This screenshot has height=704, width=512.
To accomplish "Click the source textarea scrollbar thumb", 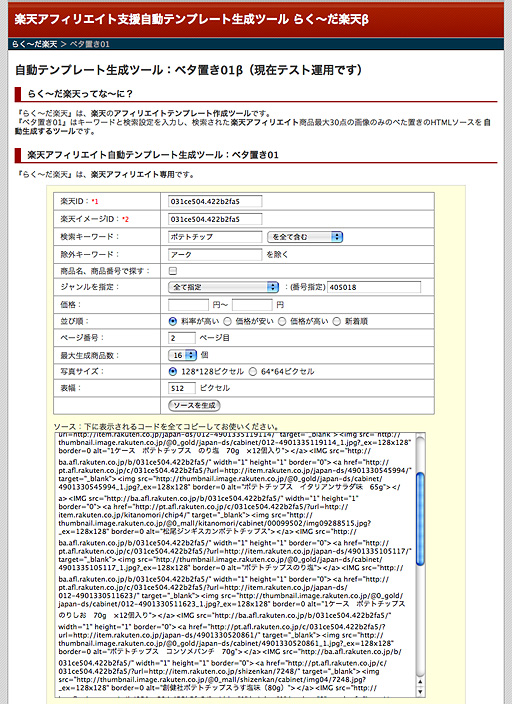I will (x=420, y=519).
